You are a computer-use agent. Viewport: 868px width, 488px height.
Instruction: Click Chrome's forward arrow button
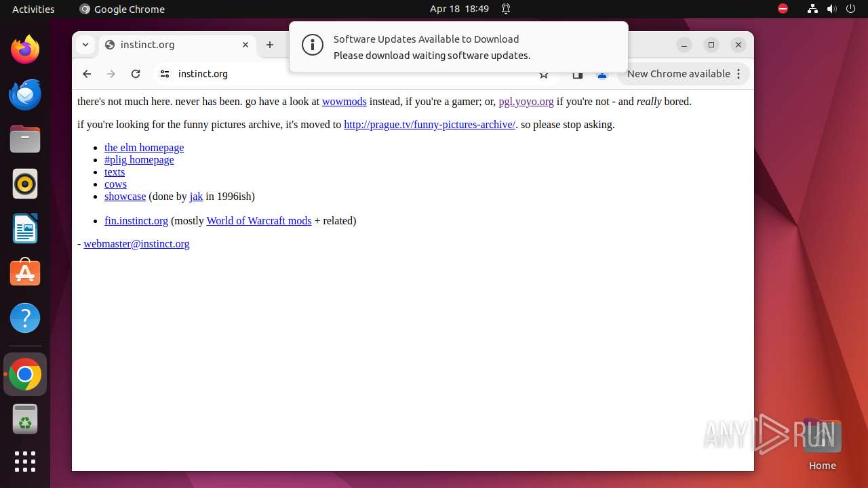pyautogui.click(x=111, y=74)
